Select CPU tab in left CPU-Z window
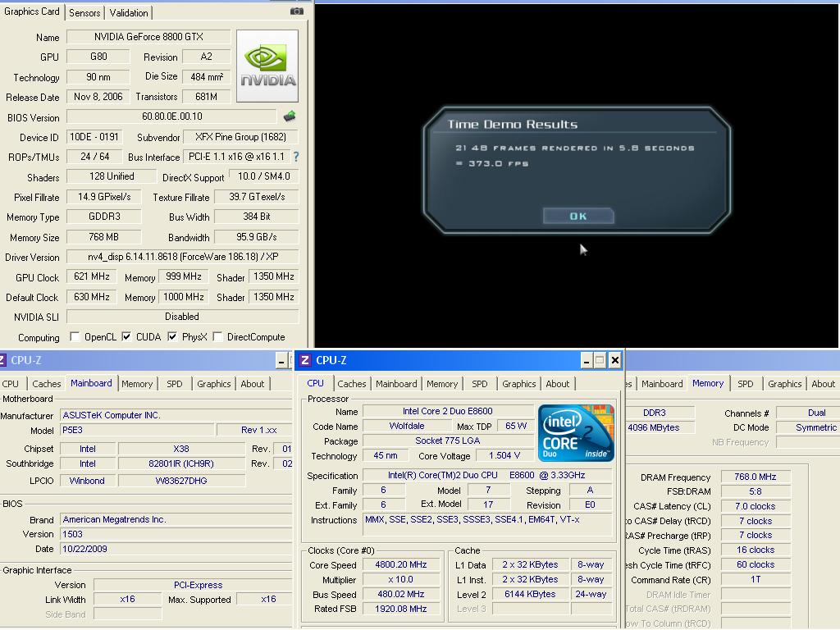 [x=10, y=384]
